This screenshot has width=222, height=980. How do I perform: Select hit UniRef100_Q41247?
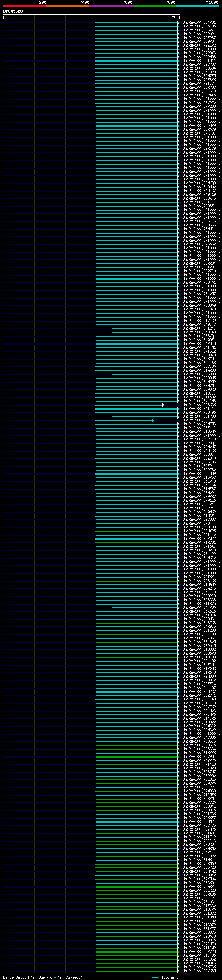tap(199, 328)
